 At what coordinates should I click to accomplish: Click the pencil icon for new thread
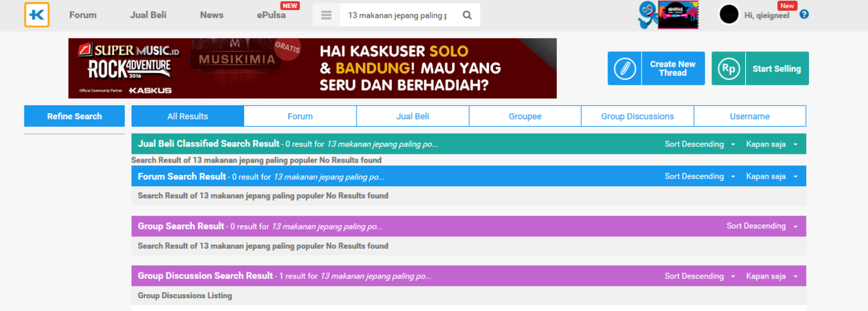(x=624, y=68)
